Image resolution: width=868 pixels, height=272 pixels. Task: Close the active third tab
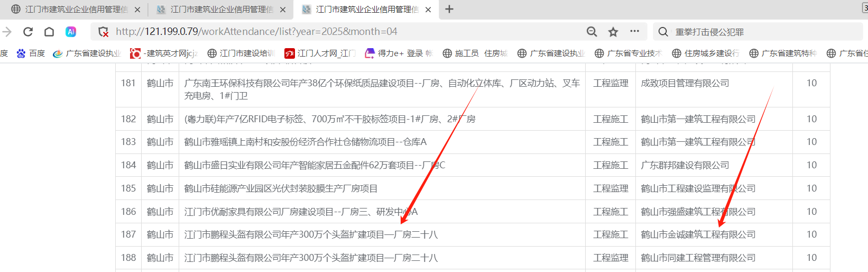[428, 10]
